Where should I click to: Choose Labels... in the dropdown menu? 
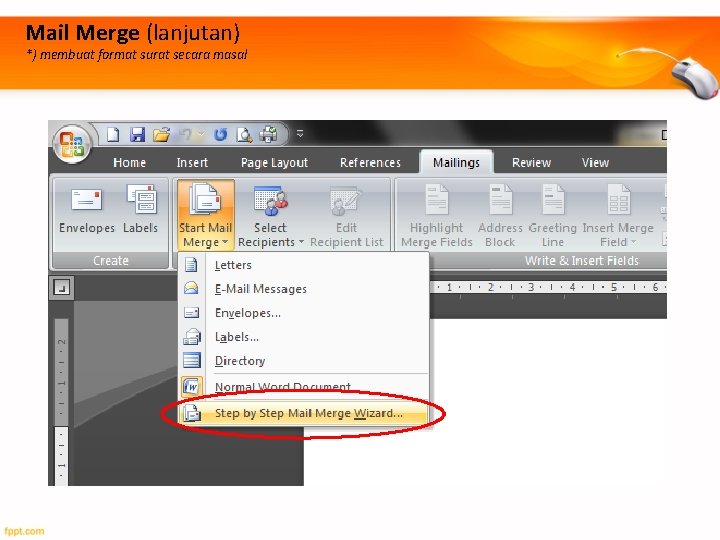[x=303, y=337]
